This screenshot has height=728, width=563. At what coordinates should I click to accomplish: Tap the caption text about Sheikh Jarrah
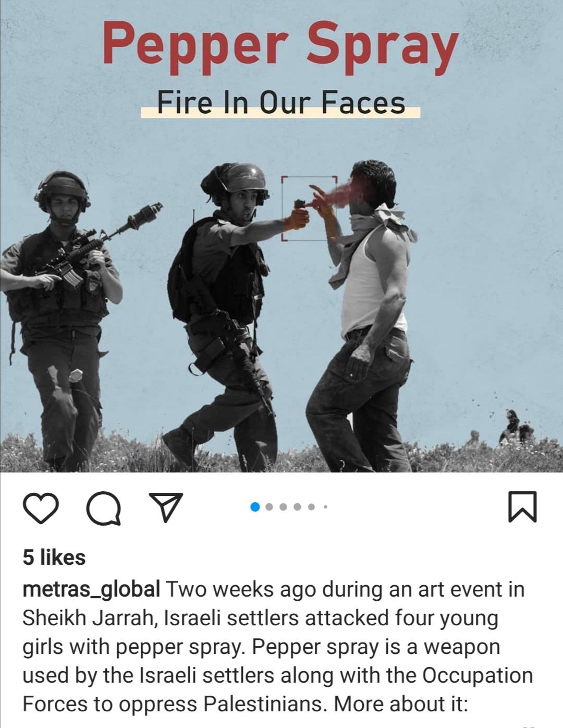(277, 647)
